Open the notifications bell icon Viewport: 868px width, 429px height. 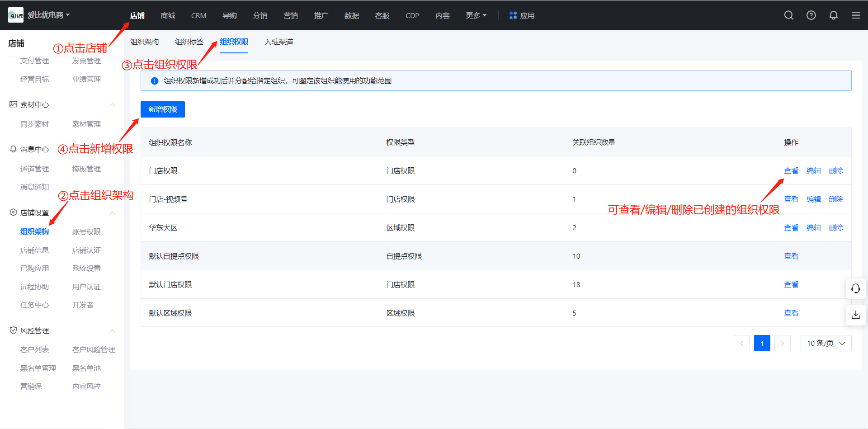(x=833, y=15)
